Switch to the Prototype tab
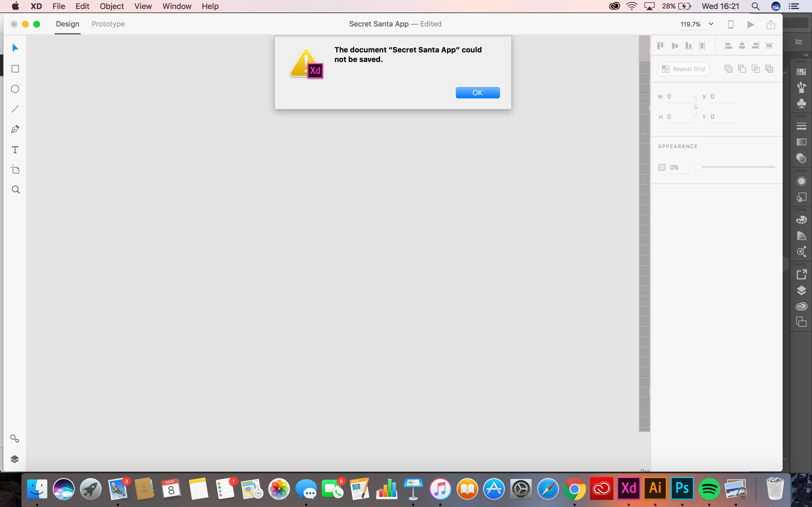This screenshot has height=507, width=812. [108, 24]
